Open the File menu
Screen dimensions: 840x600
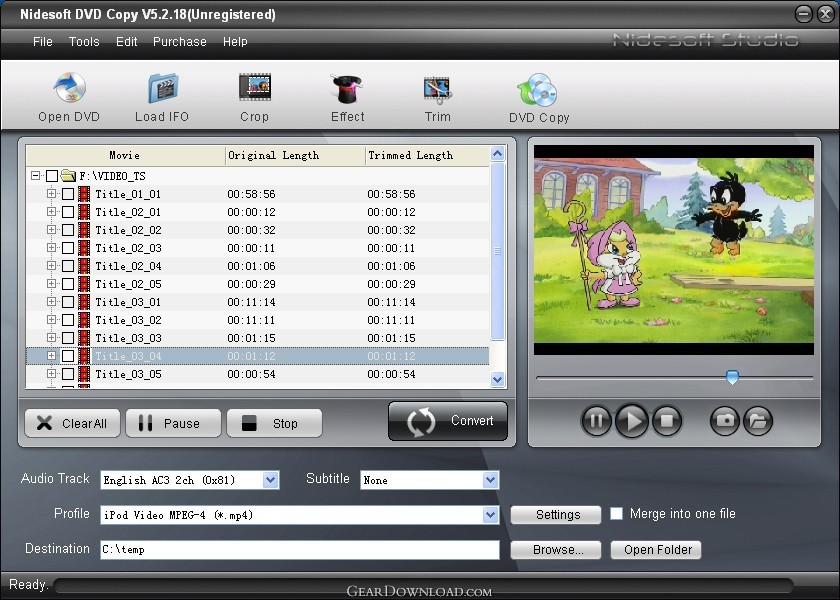tap(43, 42)
